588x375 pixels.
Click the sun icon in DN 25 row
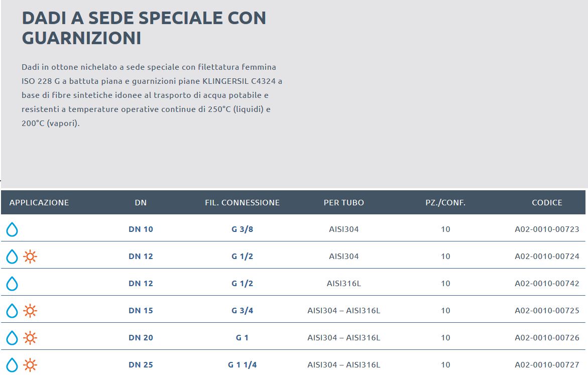[x=30, y=365]
